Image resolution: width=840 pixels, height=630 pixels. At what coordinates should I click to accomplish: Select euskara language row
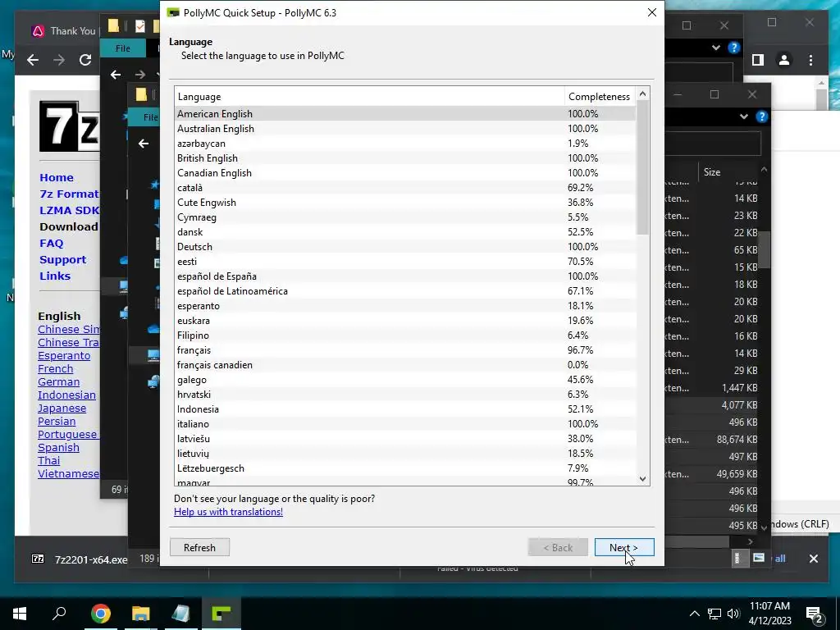pos(405,321)
